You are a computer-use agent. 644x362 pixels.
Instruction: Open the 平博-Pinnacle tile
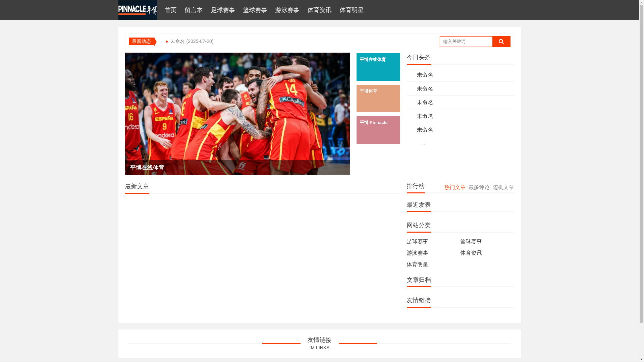378,130
